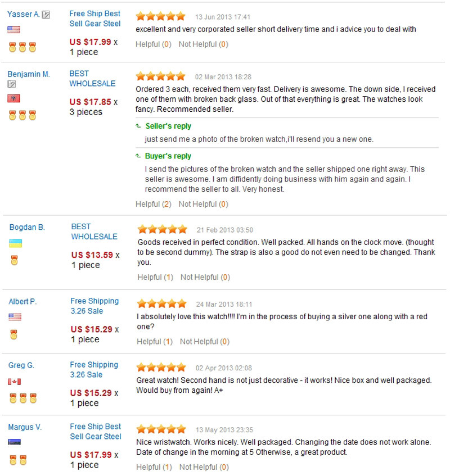The height and width of the screenshot is (476, 450).
Task: Click the flag icon under Yasser A.
Action: (14, 30)
